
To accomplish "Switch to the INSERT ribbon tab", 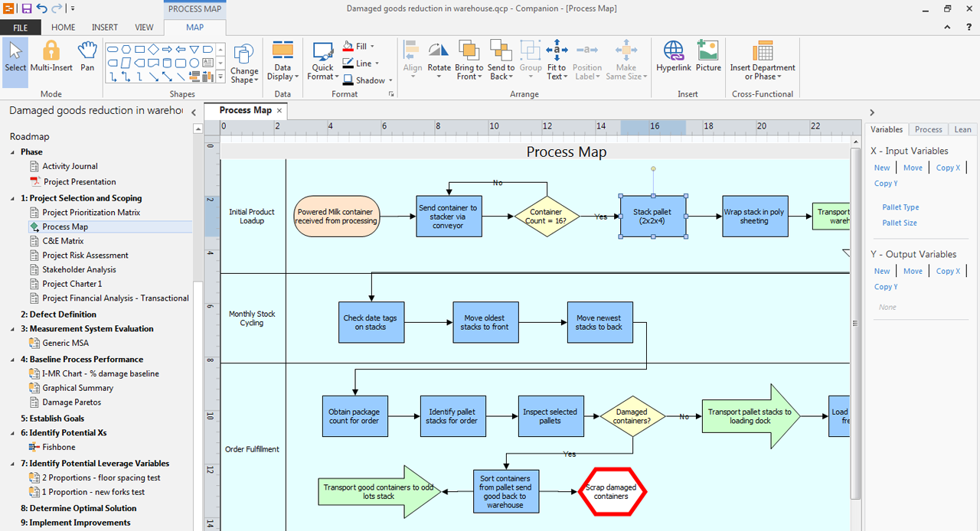I will coord(105,28).
